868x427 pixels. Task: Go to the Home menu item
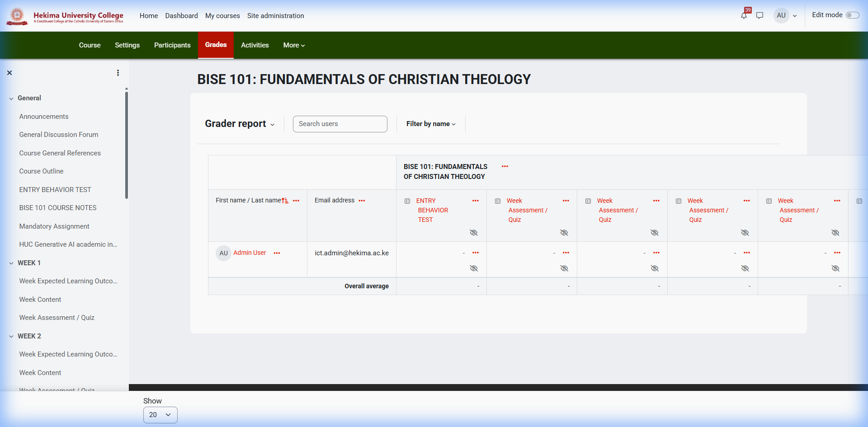(x=149, y=16)
